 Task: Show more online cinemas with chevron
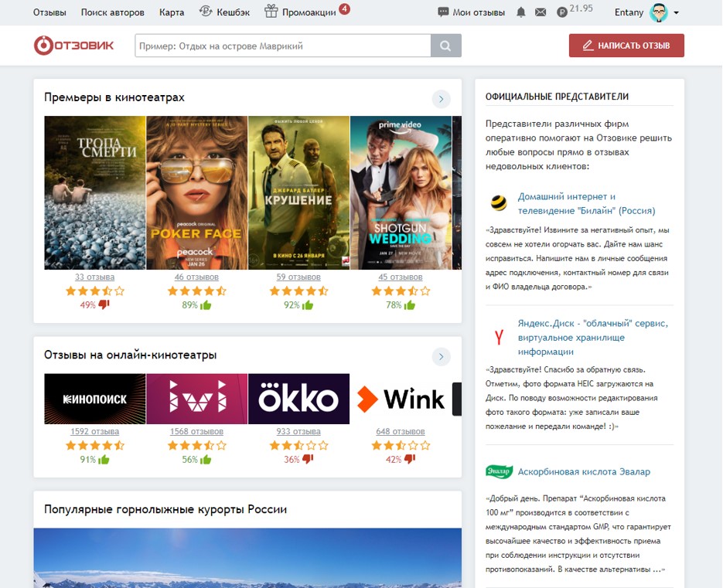pyautogui.click(x=442, y=356)
